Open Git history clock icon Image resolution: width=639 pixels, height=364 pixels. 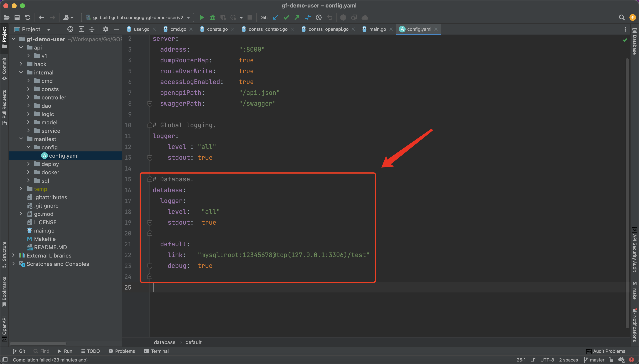[x=318, y=17]
